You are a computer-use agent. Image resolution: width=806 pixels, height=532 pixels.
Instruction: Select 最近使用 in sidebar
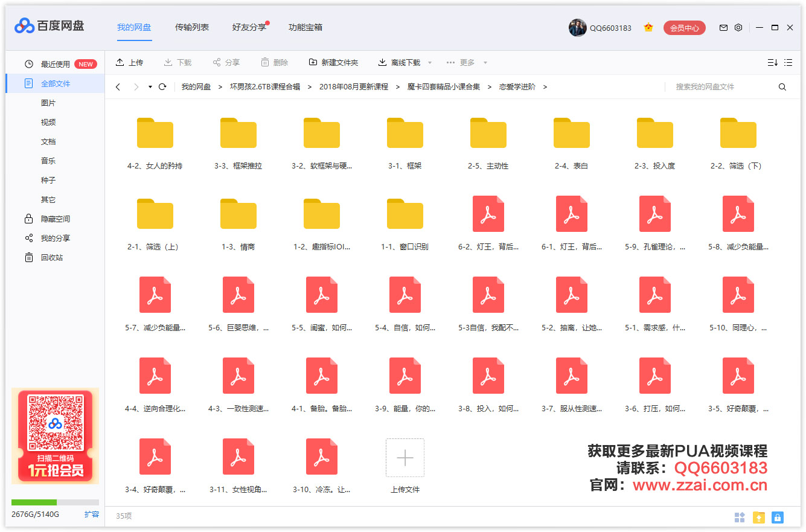pos(55,64)
